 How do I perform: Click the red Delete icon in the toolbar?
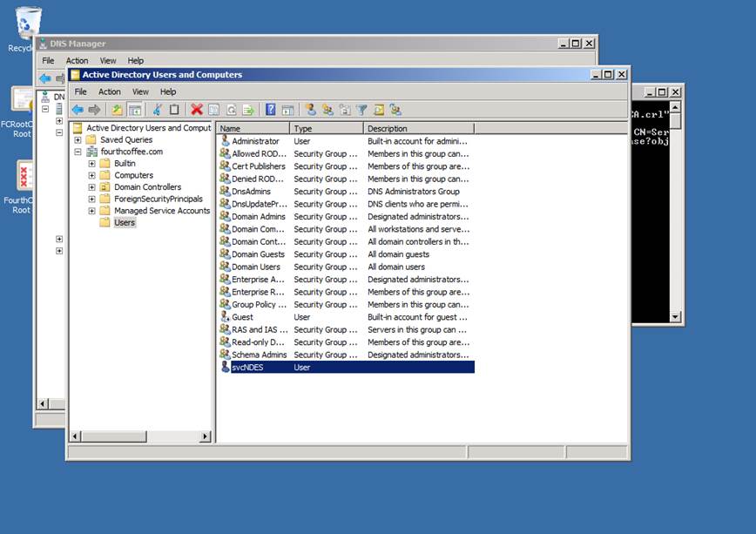click(197, 110)
